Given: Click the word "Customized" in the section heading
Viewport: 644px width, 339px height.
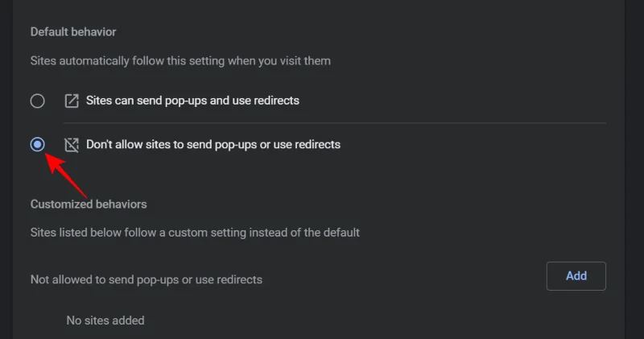Looking at the screenshot, I should [x=63, y=205].
